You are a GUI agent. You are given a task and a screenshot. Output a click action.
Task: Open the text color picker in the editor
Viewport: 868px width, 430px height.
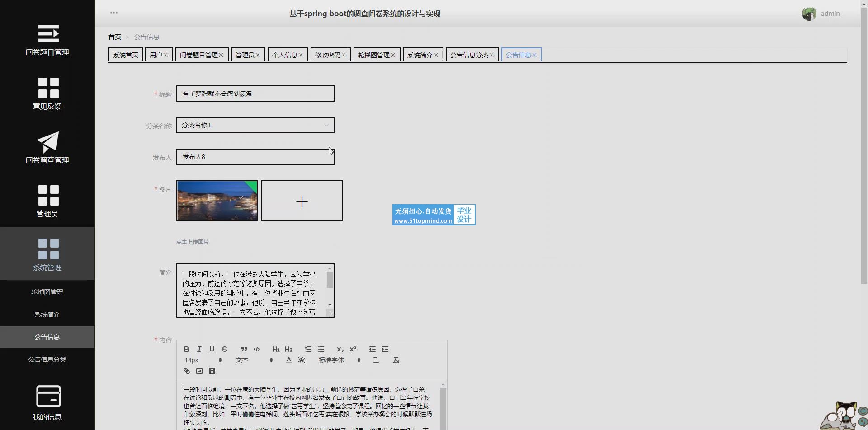pyautogui.click(x=288, y=360)
